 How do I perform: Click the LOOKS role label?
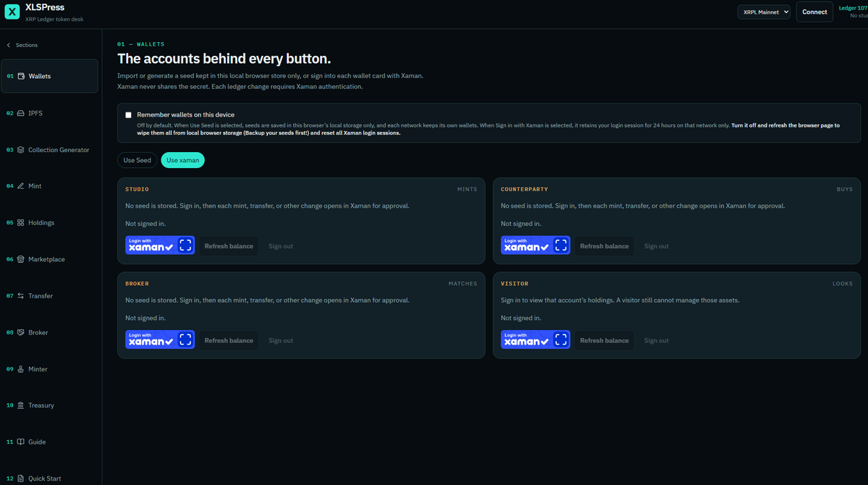(x=843, y=284)
